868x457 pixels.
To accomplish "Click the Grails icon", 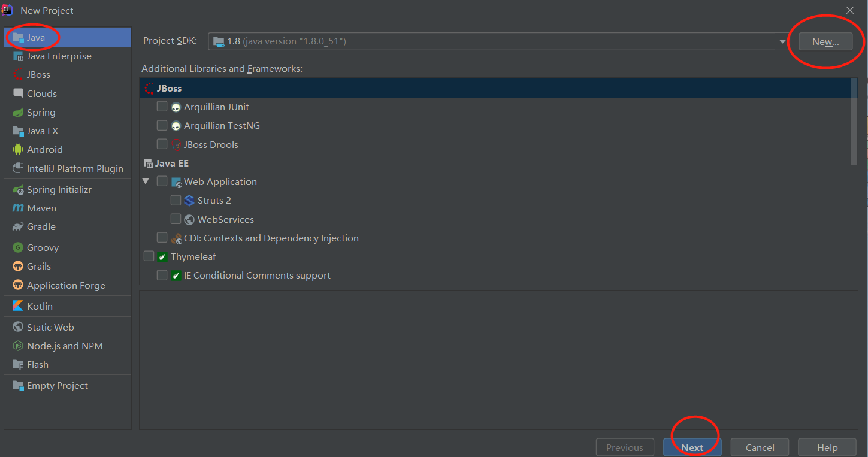I will [x=18, y=267].
